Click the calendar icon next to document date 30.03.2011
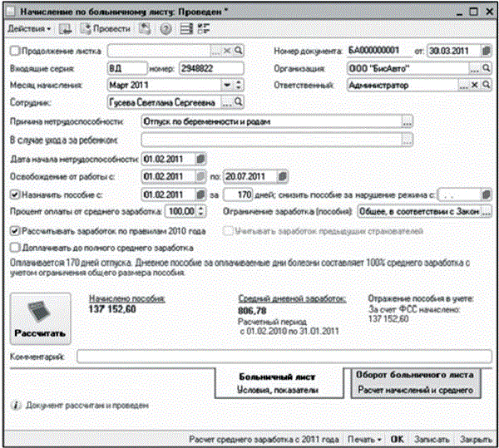Image resolution: width=499 pixels, height=448 pixels. click(x=485, y=52)
